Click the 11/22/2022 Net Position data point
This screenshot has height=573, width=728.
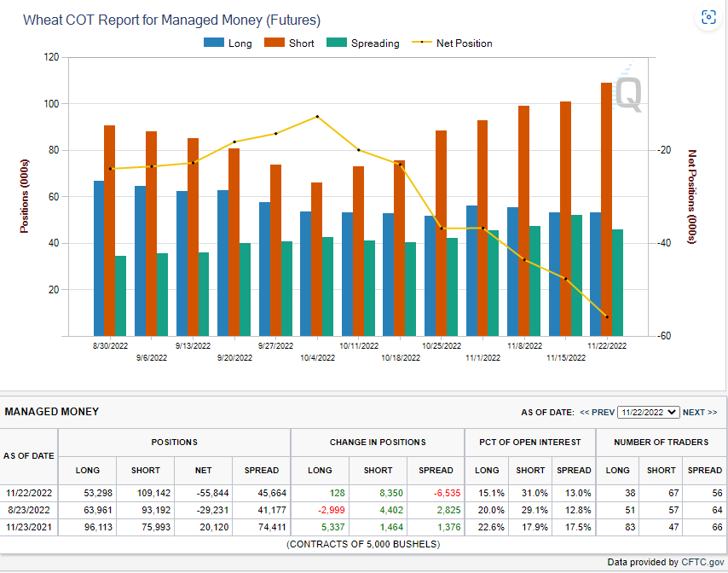coord(607,317)
